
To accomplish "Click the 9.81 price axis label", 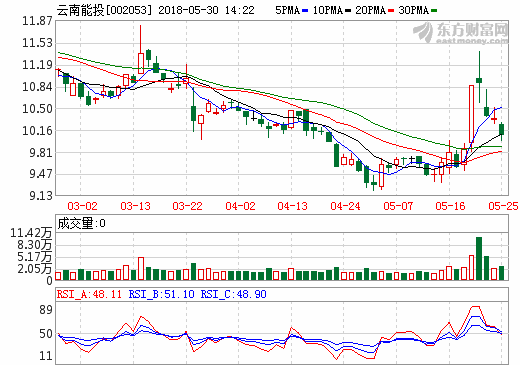I will tap(41, 153).
